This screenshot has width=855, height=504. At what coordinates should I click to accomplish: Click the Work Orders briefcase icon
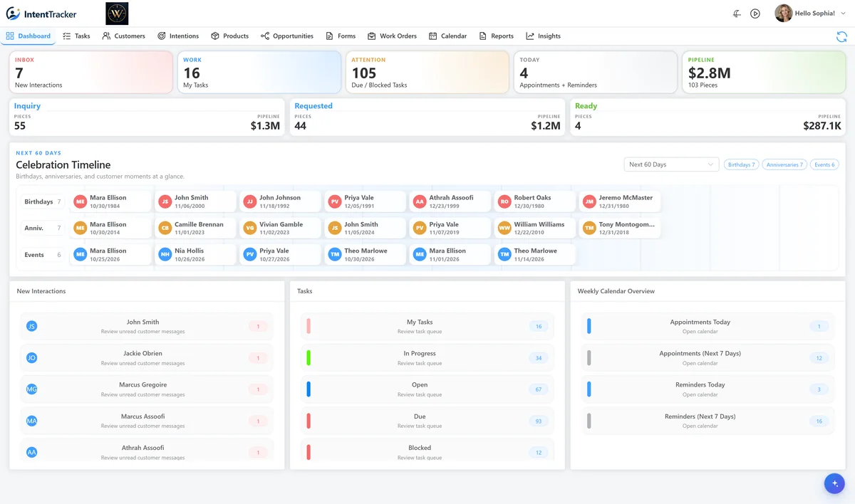[x=371, y=36]
